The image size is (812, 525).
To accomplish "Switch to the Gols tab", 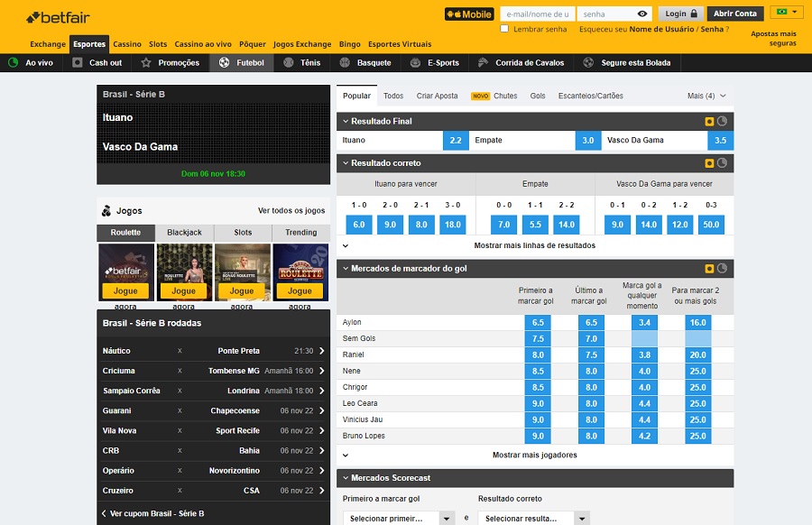I will [538, 96].
